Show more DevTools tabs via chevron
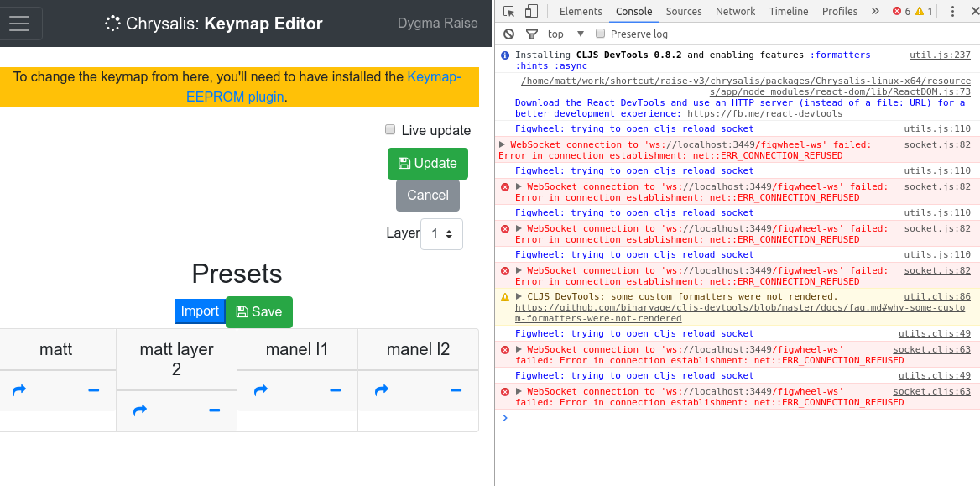Screen dimensions: 980x486 (x=875, y=11)
